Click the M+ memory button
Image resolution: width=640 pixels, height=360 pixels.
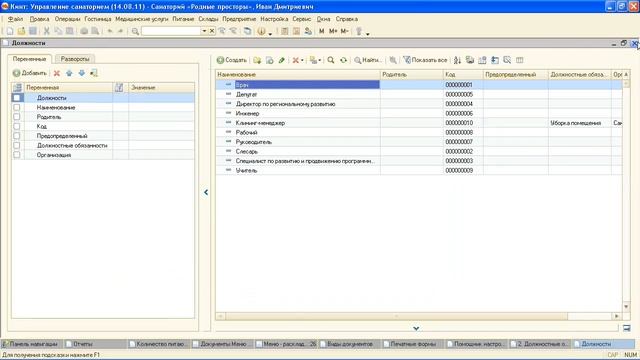[x=333, y=31]
